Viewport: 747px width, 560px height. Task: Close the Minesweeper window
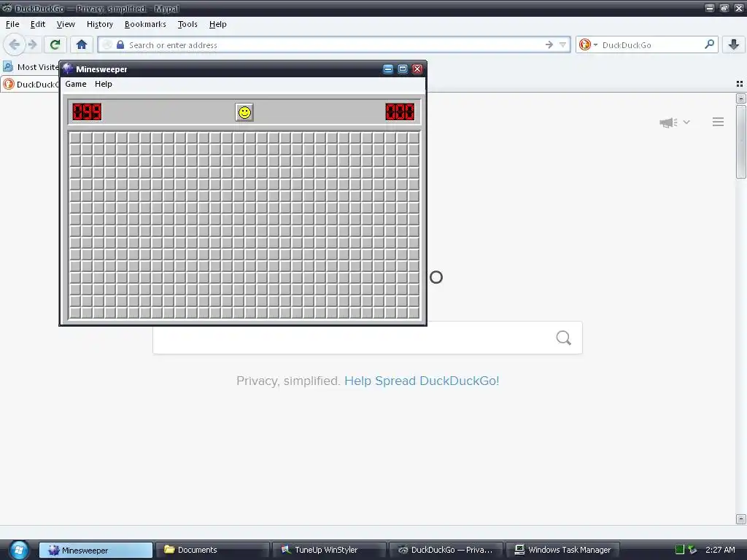click(417, 69)
